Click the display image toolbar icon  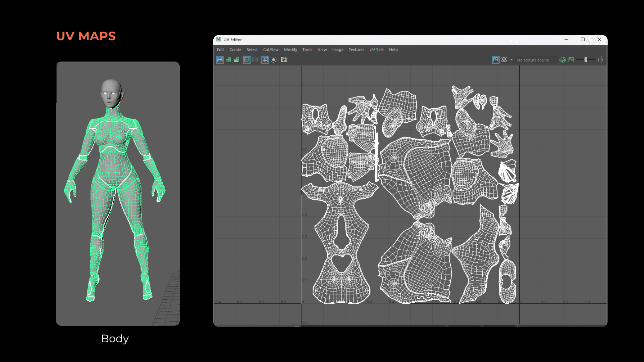pos(495,60)
